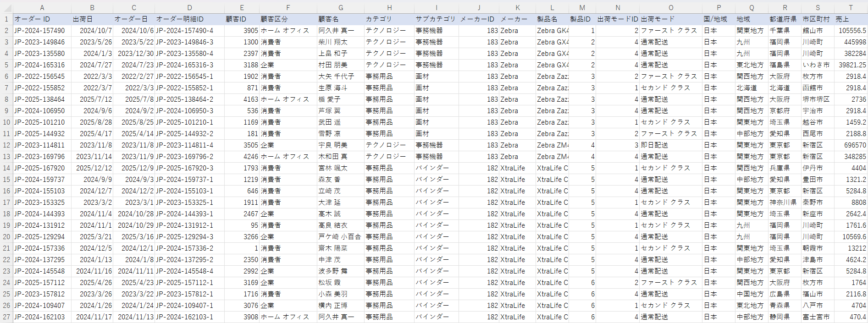The width and height of the screenshot is (868, 323).
Task: Select cell JP-2024-157490 in column A
Action: (42, 30)
